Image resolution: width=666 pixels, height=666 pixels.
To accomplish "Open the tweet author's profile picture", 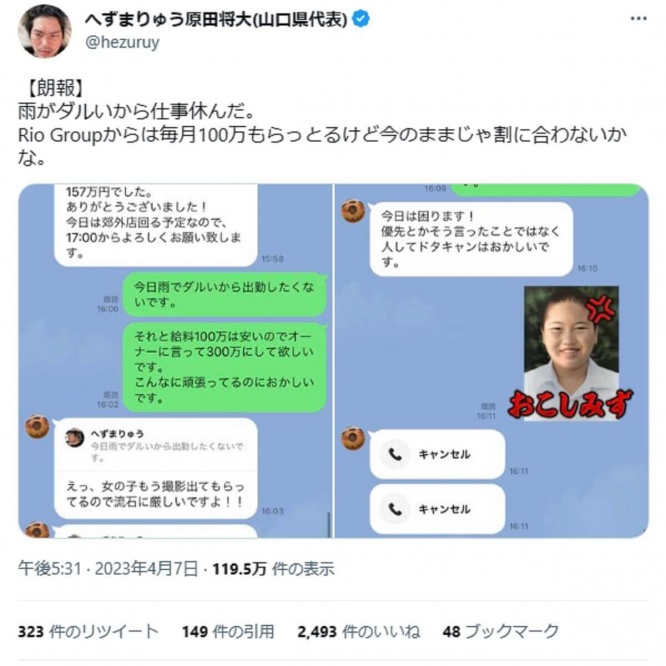I will (44, 31).
